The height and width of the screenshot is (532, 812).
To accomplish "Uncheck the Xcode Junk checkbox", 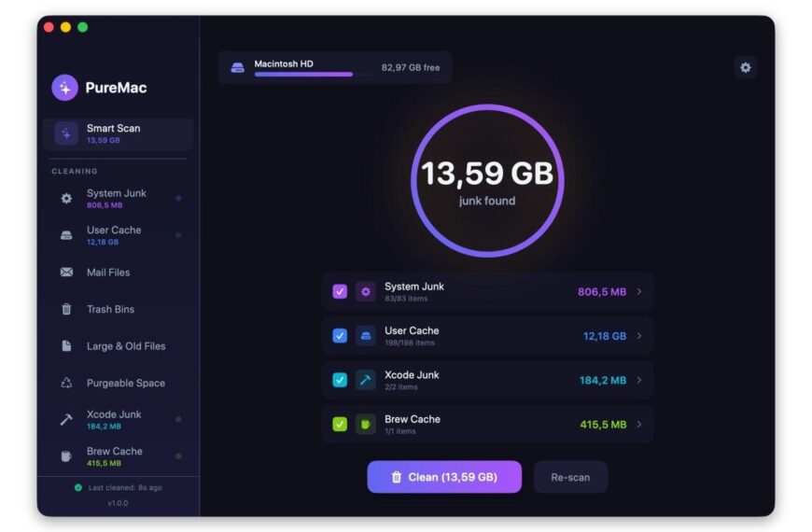I will (x=340, y=380).
